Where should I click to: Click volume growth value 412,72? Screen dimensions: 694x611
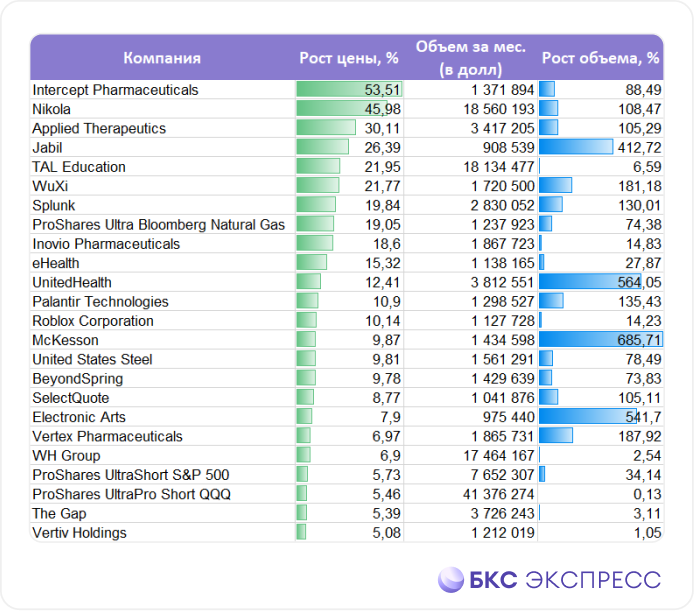tap(640, 147)
